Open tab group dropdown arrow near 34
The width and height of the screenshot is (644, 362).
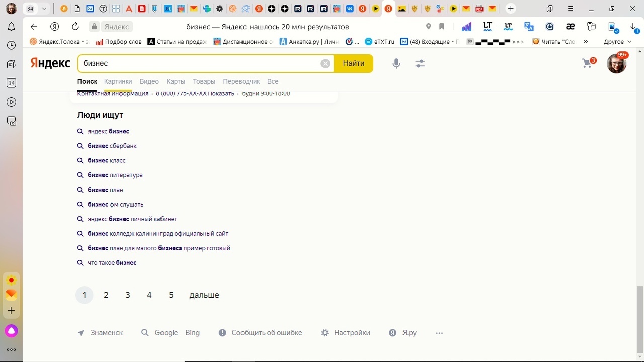44,9
